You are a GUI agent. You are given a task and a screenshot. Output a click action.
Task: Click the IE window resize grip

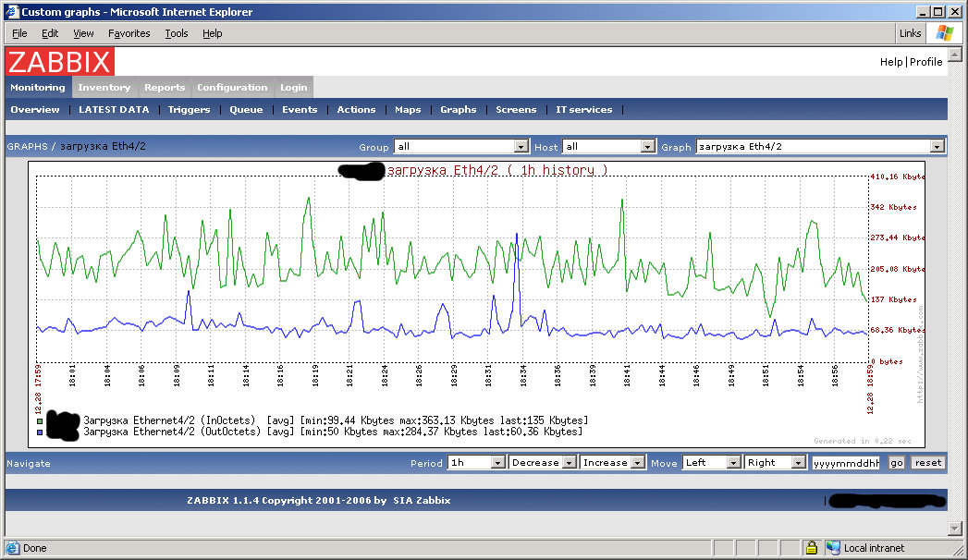(959, 550)
